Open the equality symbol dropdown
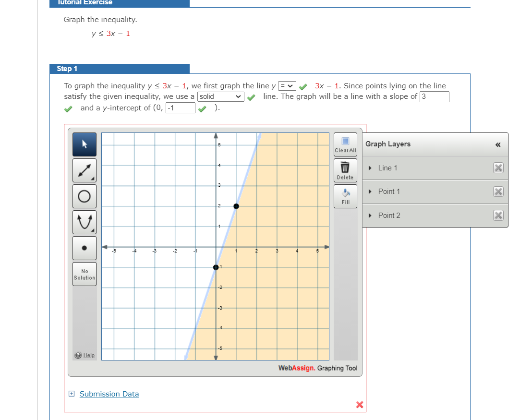Screen dimensions: 520x420 pos(287,85)
